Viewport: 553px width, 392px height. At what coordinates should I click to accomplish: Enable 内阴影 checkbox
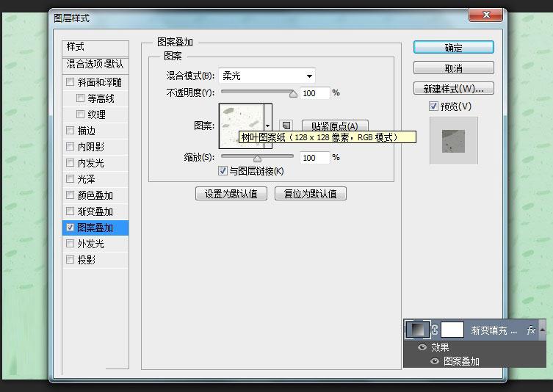pyautogui.click(x=70, y=147)
